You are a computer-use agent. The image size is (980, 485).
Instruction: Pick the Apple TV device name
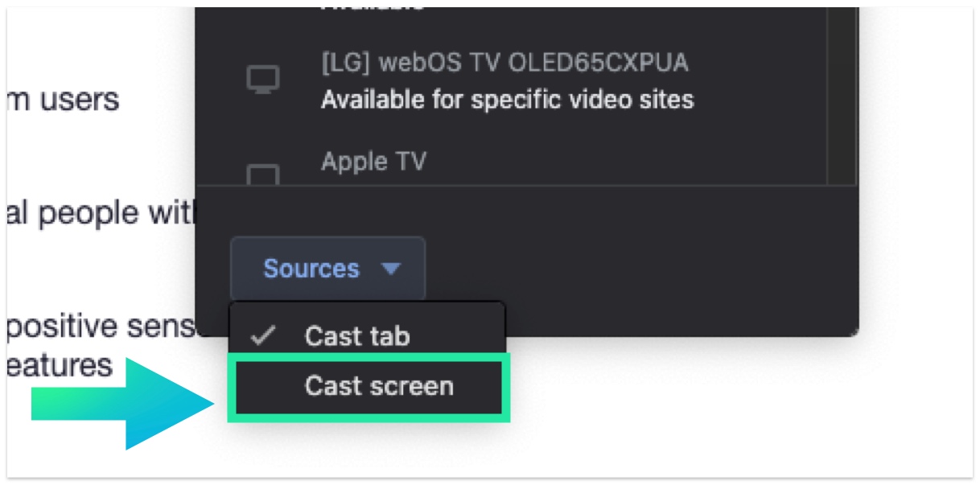(373, 162)
